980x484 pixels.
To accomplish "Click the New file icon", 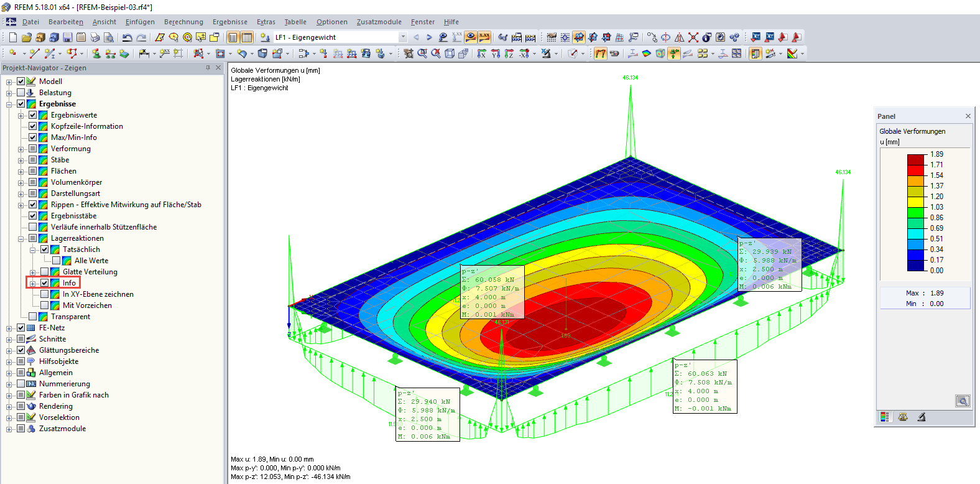I will 13,37.
